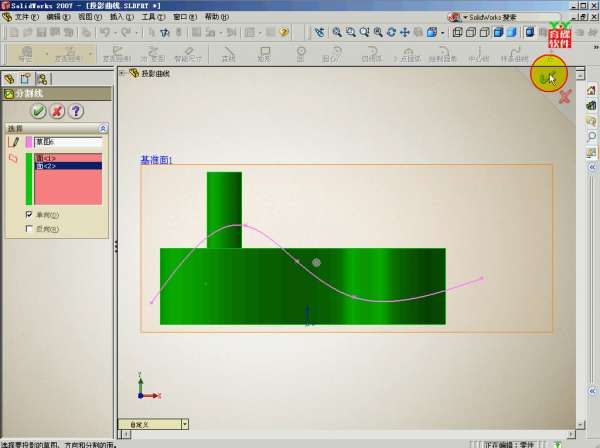Open the 文件 (File) menu

tap(21, 17)
